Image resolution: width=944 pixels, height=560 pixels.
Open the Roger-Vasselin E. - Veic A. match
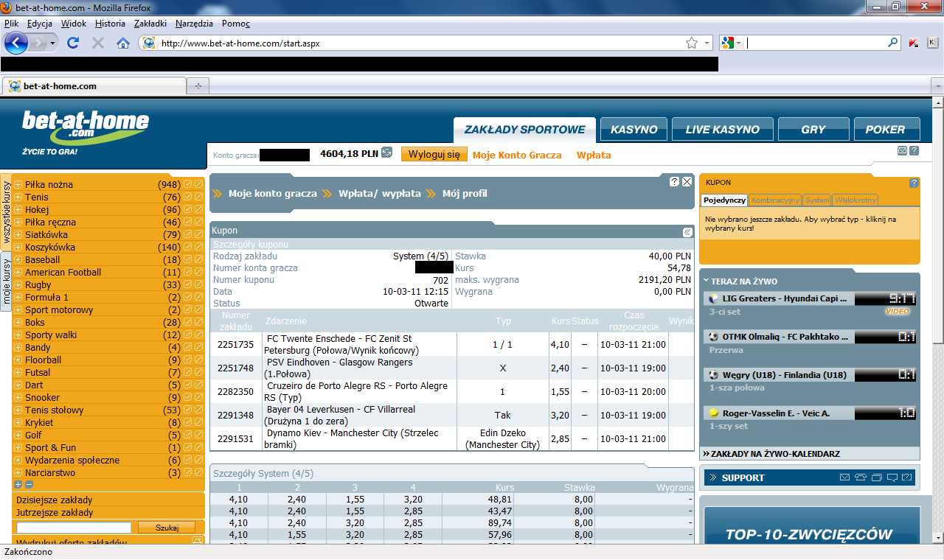[776, 413]
